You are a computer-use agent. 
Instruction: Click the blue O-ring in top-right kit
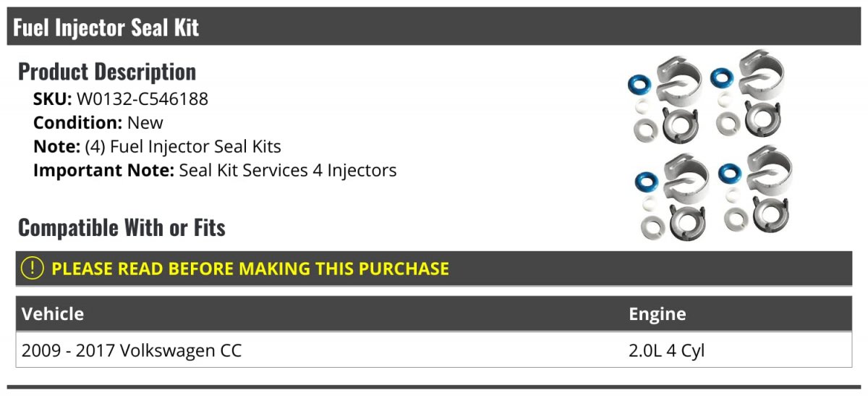click(722, 79)
